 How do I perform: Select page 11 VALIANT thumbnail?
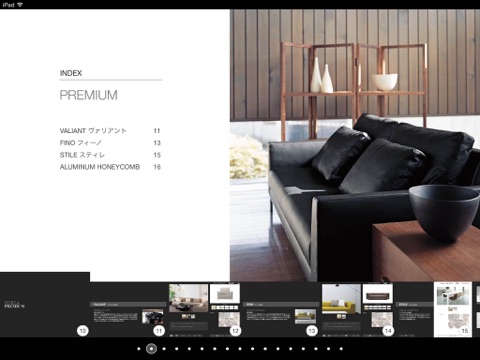pos(128,309)
